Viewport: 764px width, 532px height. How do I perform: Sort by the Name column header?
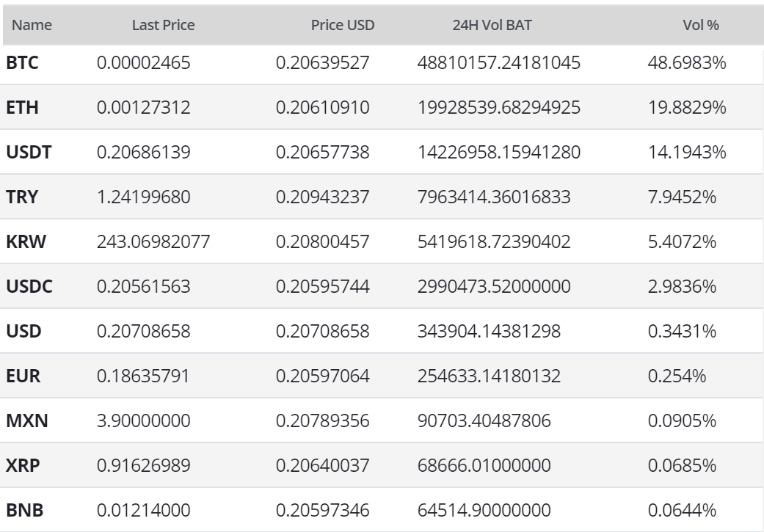pyautogui.click(x=32, y=25)
